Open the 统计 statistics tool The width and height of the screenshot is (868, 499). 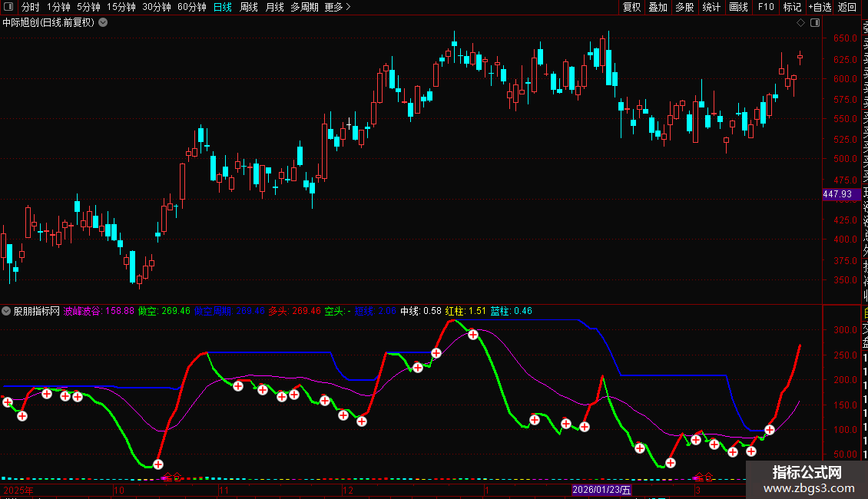coord(711,7)
